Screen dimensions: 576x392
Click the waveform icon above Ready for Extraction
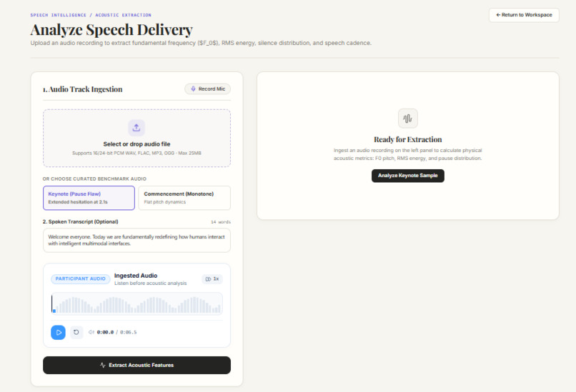tap(408, 119)
